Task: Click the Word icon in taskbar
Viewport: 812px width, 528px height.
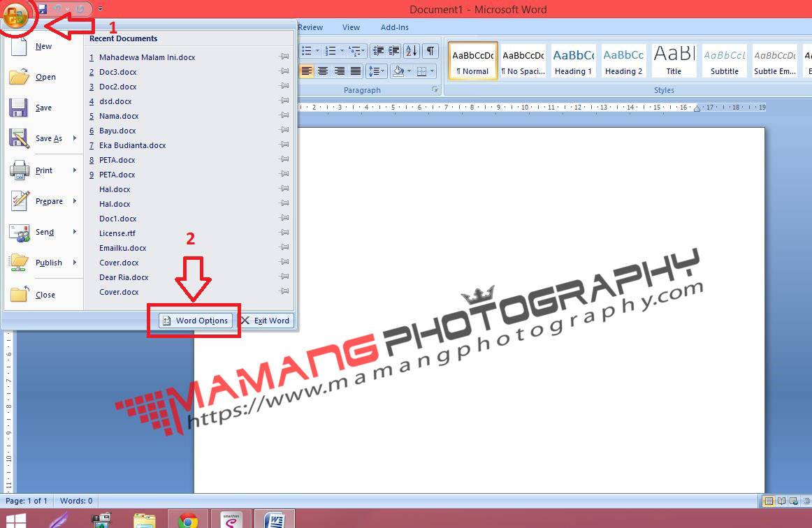Action: (275, 519)
